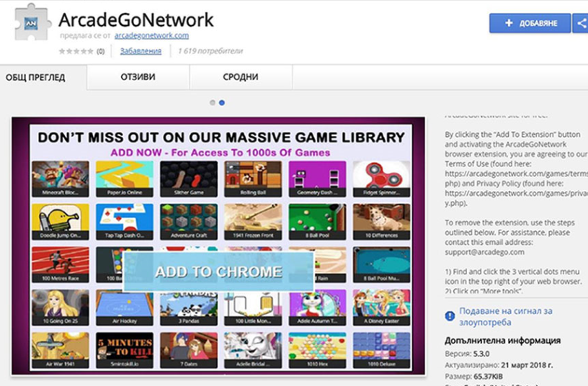The image size is (588, 386).
Task: Click the Версия: 5.3.0 version text
Action: [467, 354]
